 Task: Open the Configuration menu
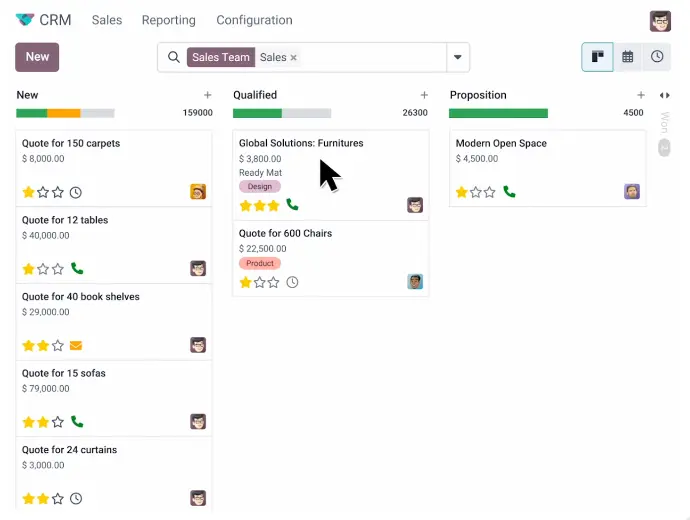[x=254, y=20]
